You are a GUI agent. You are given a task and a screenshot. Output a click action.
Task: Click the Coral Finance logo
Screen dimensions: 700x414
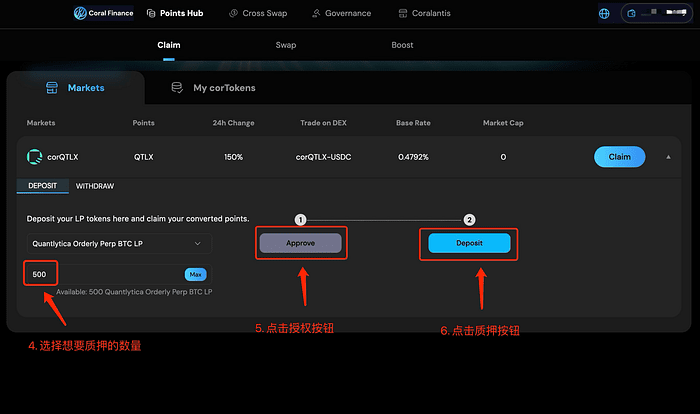104,13
